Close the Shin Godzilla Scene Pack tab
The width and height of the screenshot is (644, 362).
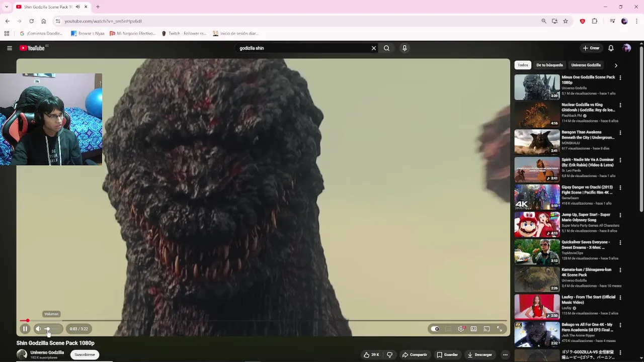[x=86, y=7]
